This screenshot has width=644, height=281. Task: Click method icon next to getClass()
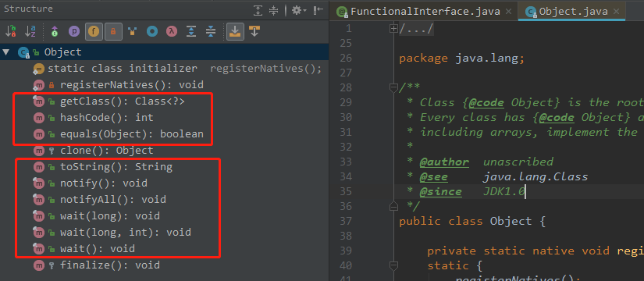[x=38, y=101]
